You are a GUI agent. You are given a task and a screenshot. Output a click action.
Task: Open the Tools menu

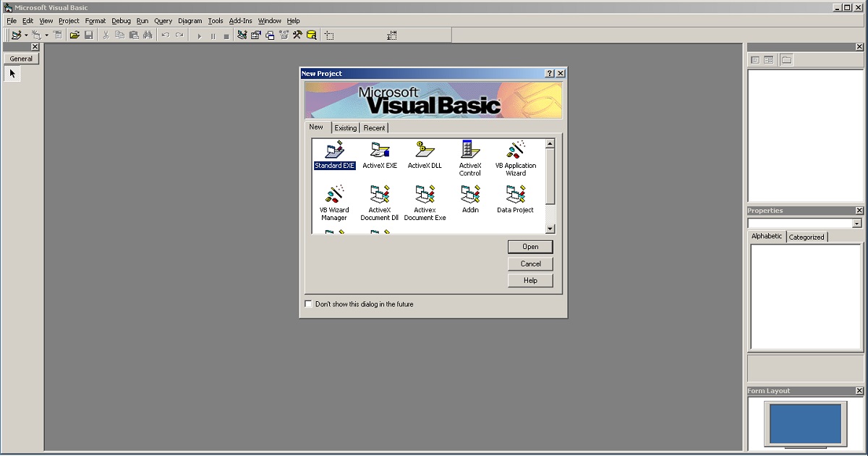click(216, 21)
